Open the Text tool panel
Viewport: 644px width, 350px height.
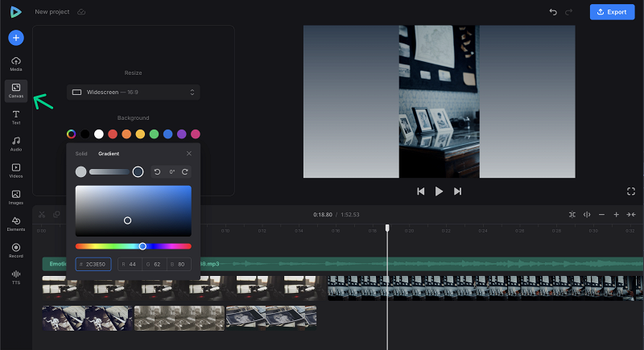[x=16, y=117]
